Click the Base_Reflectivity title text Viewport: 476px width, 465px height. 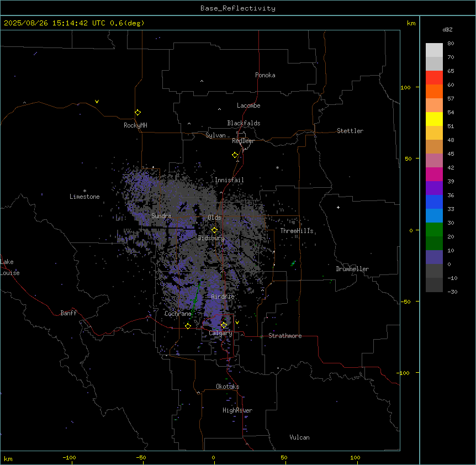238,8
